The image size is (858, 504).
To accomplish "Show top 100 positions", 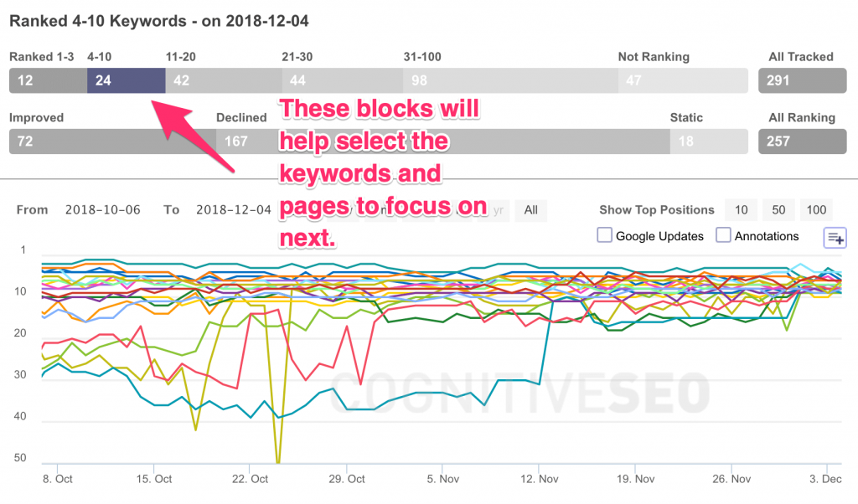I will [816, 210].
